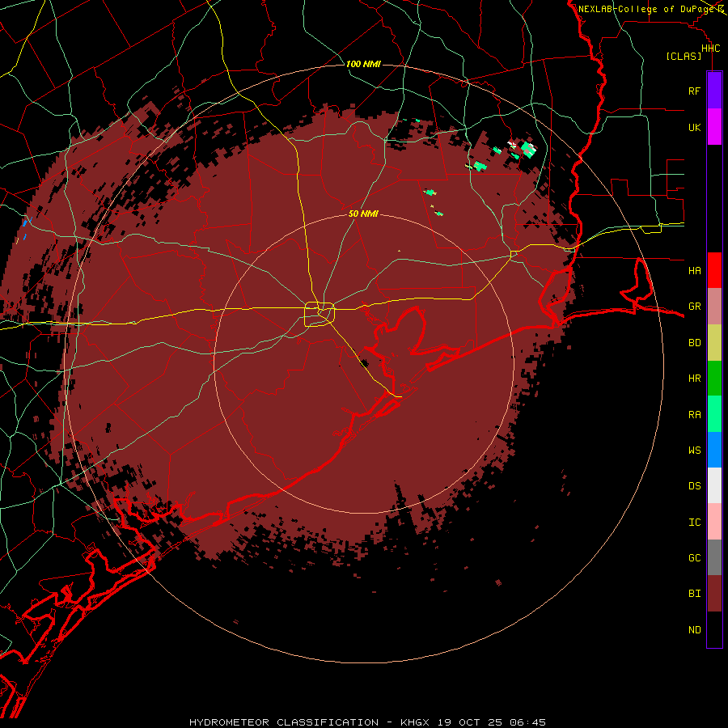Click the light pink IC swatch
Image resolution: width=728 pixels, height=728 pixels.
pyautogui.click(x=714, y=522)
